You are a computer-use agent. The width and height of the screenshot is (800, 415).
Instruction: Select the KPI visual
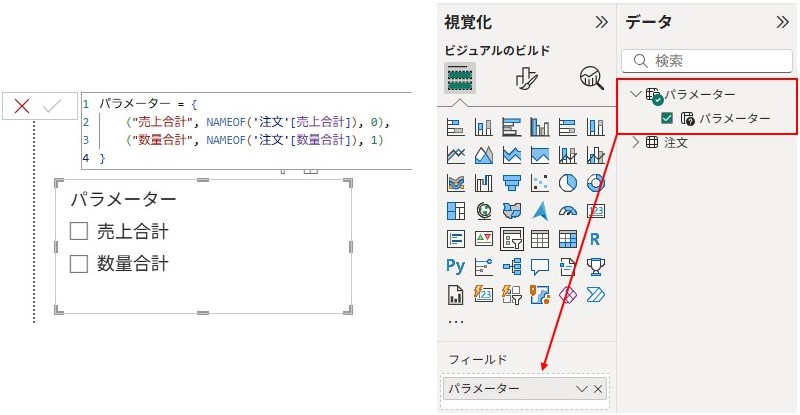pos(484,239)
